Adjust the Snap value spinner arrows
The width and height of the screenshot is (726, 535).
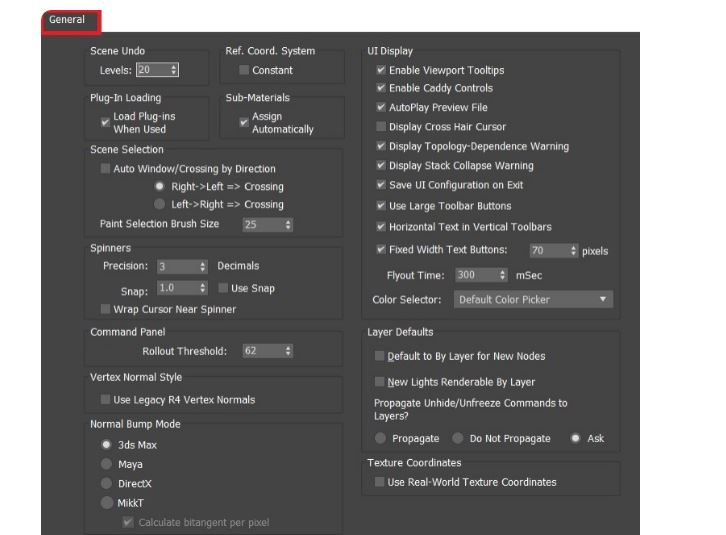pyautogui.click(x=203, y=288)
